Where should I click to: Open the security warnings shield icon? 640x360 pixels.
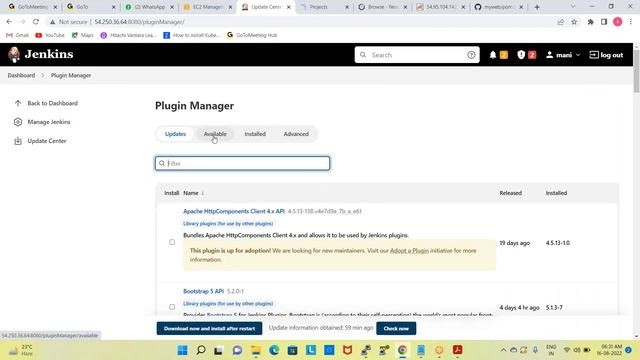point(521,55)
